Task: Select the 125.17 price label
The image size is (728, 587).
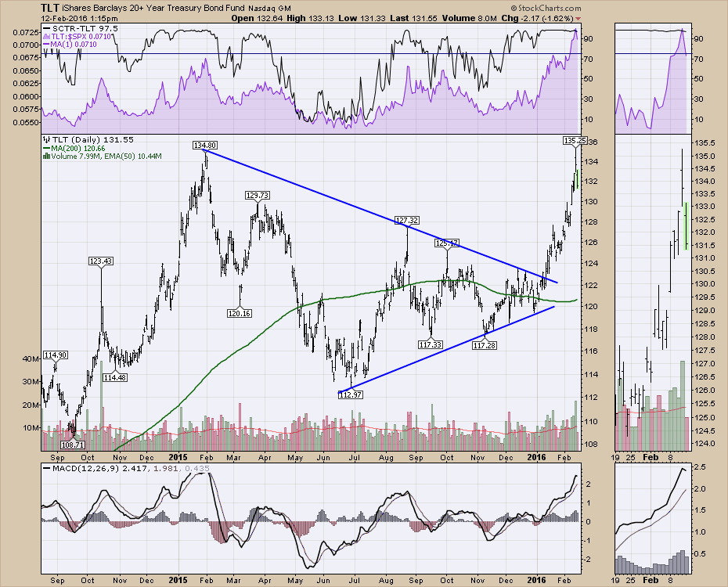Action: [x=447, y=243]
